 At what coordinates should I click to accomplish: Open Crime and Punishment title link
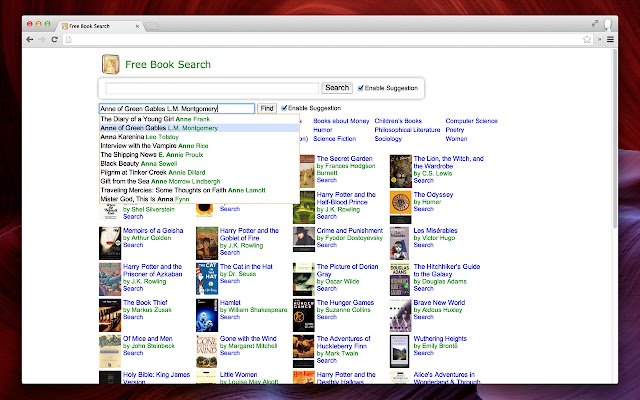coord(350,231)
